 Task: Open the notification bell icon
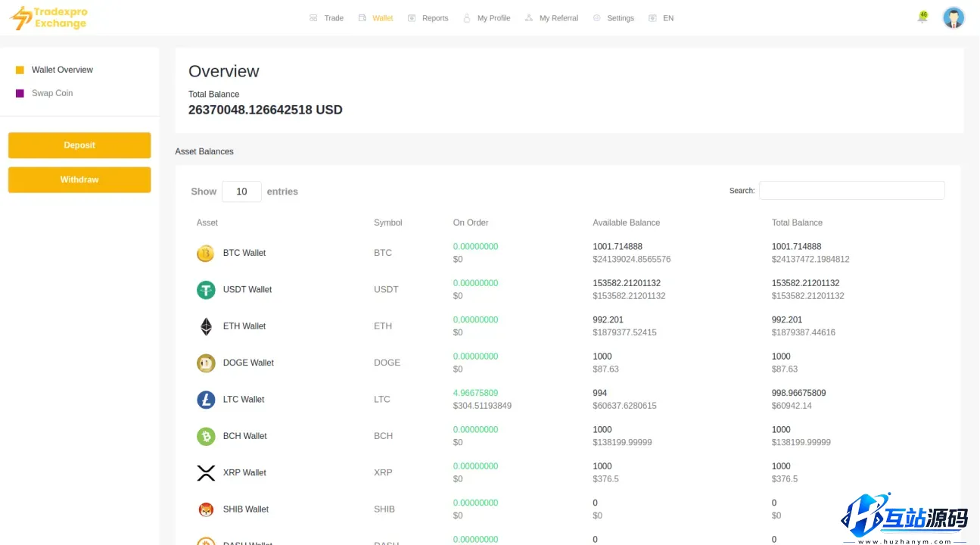[x=922, y=17]
